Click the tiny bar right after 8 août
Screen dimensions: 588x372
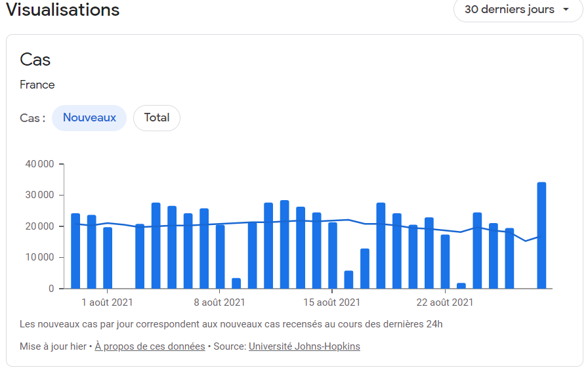236,283
